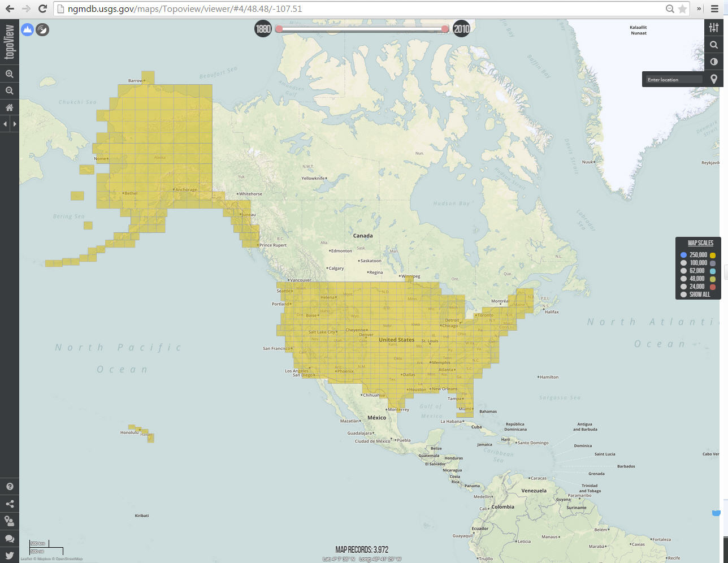Click the 1880 start year slider handle
This screenshot has height=563, width=728.
[279, 29]
